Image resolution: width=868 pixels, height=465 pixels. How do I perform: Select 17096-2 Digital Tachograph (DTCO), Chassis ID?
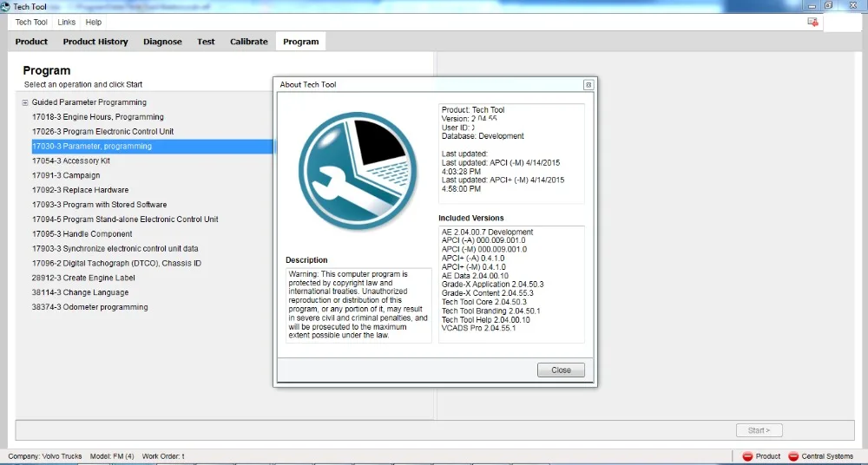116,264
